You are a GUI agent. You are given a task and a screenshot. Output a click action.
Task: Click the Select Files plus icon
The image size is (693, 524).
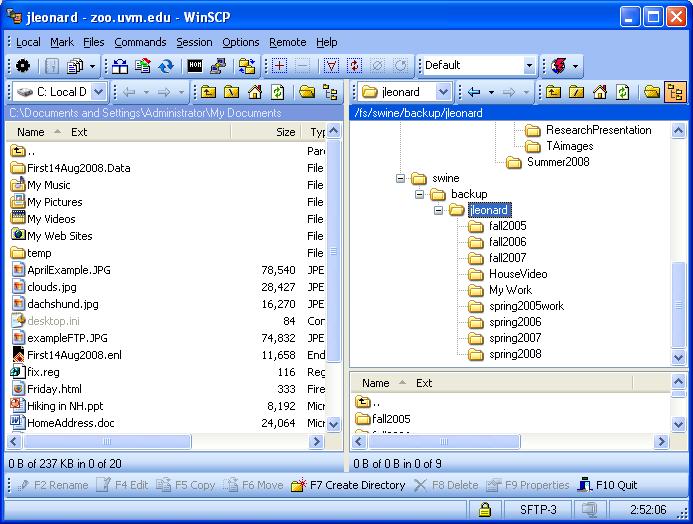[x=279, y=66]
